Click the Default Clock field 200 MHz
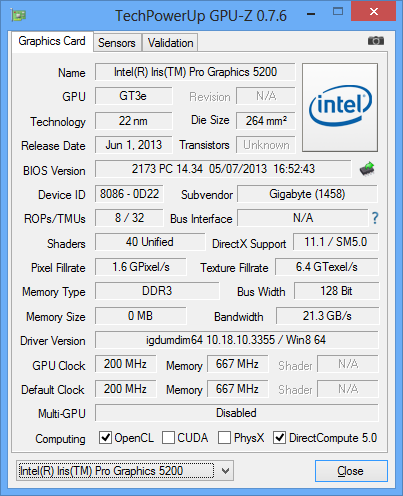 coord(126,389)
